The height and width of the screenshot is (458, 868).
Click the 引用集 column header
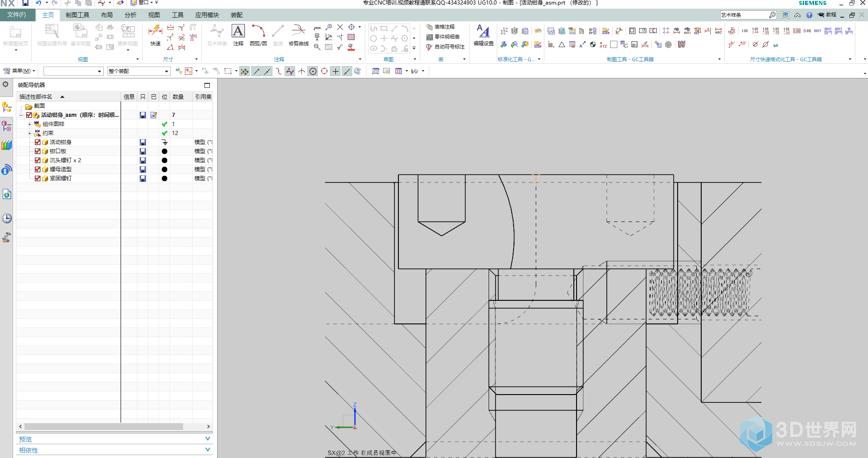pyautogui.click(x=203, y=97)
